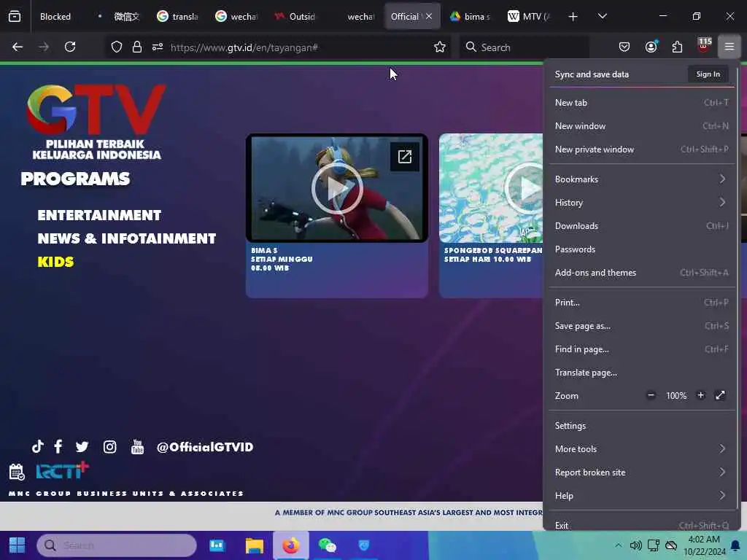
Task: Choose Save page as
Action: click(x=641, y=326)
